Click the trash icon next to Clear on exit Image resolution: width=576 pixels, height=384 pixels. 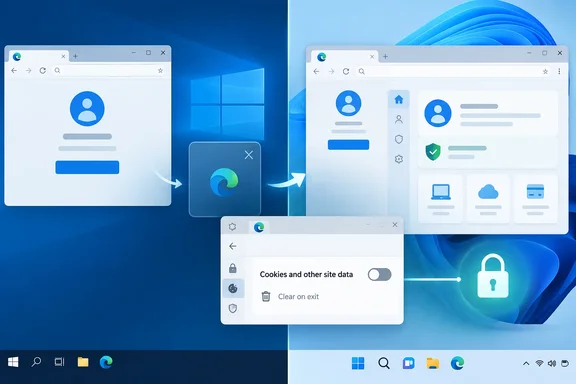pyautogui.click(x=266, y=296)
